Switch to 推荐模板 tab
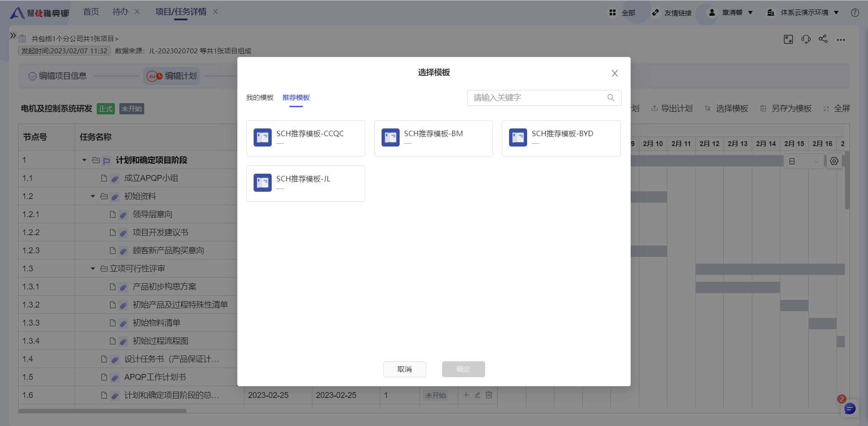The height and width of the screenshot is (426, 868). pyautogui.click(x=296, y=98)
